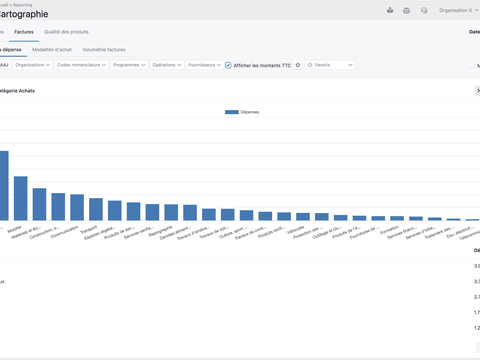Click the star button beside the TTC checkbox

[x=298, y=65]
